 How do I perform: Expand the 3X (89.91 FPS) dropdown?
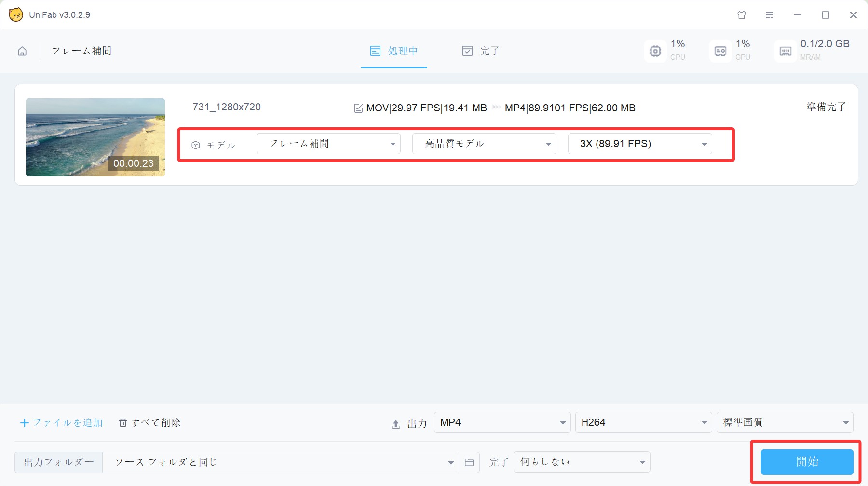[640, 144]
